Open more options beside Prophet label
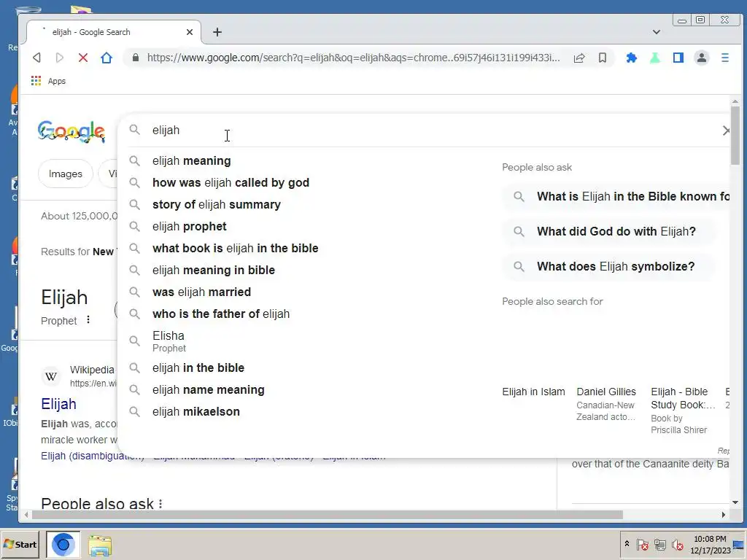Viewport: 747px width, 560px height. (x=88, y=320)
